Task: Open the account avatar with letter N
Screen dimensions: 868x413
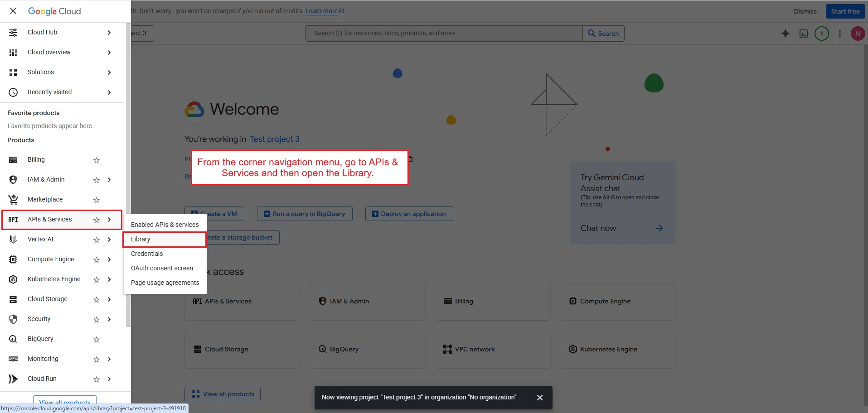Action: pos(858,34)
